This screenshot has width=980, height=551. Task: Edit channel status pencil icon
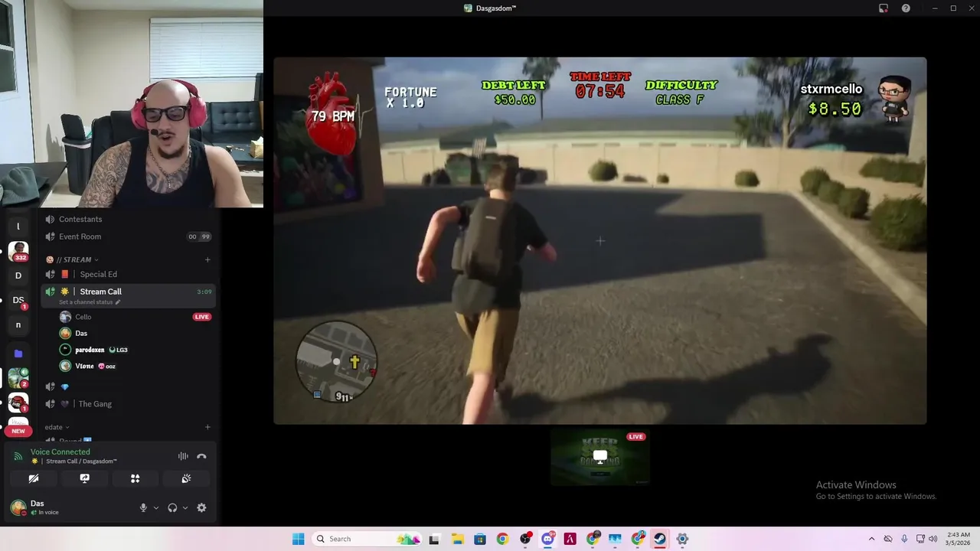click(x=118, y=302)
